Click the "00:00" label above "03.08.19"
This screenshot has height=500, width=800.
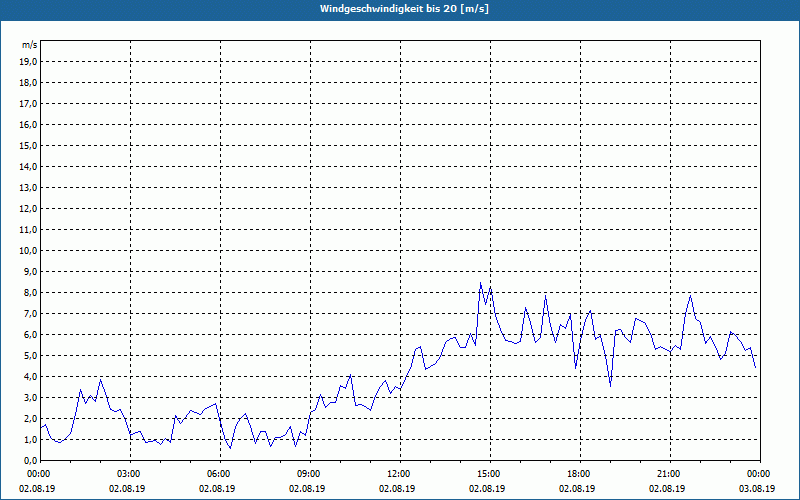tap(760, 474)
